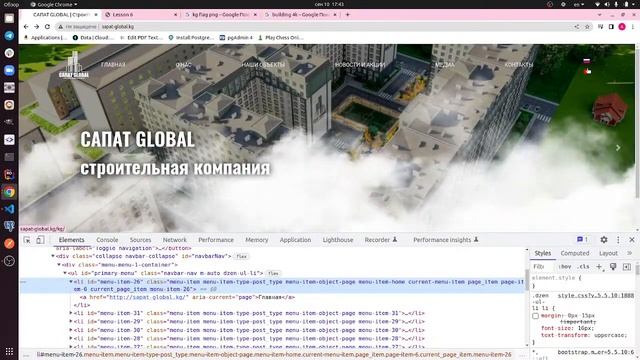Click the flex badge on navbarNav
Image resolution: width=640 pixels, height=360 pixels.
pyautogui.click(x=242, y=256)
